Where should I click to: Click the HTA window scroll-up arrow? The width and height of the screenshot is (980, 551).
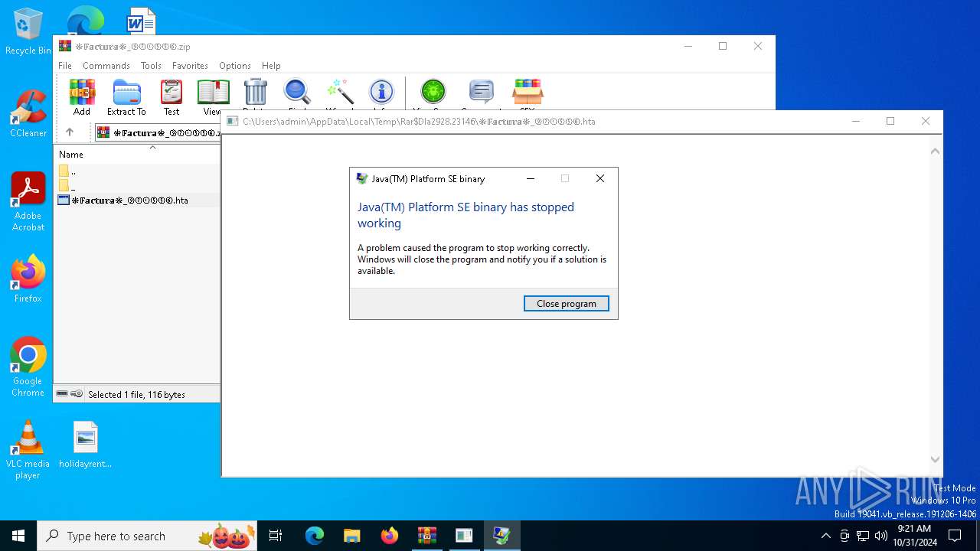935,152
